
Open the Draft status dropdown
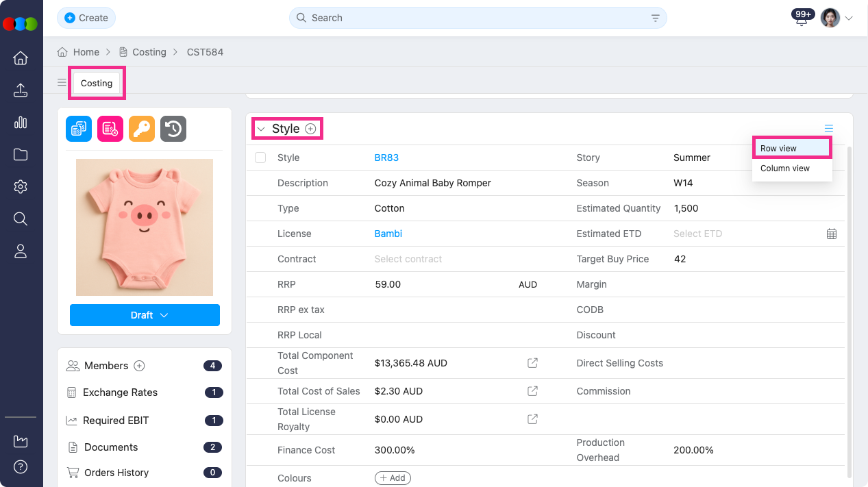tap(145, 315)
